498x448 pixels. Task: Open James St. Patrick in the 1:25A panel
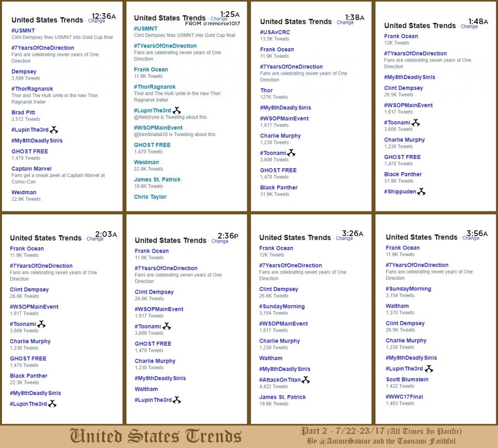point(157,180)
